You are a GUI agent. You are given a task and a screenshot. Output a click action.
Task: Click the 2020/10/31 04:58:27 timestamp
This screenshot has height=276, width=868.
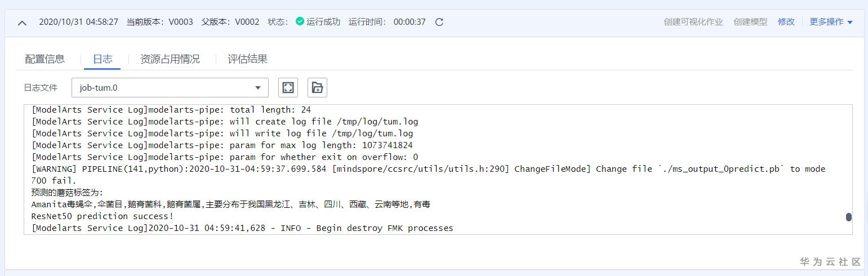pos(78,22)
